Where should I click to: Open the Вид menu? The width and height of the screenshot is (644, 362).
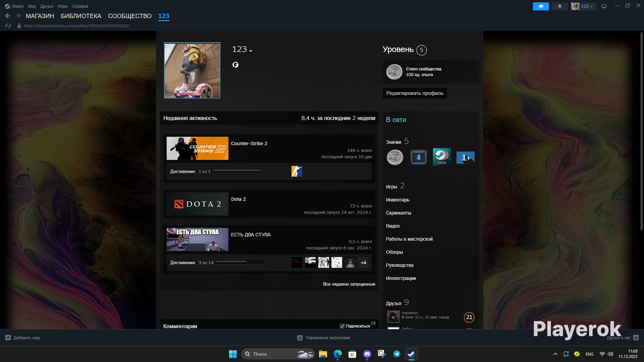tap(32, 6)
